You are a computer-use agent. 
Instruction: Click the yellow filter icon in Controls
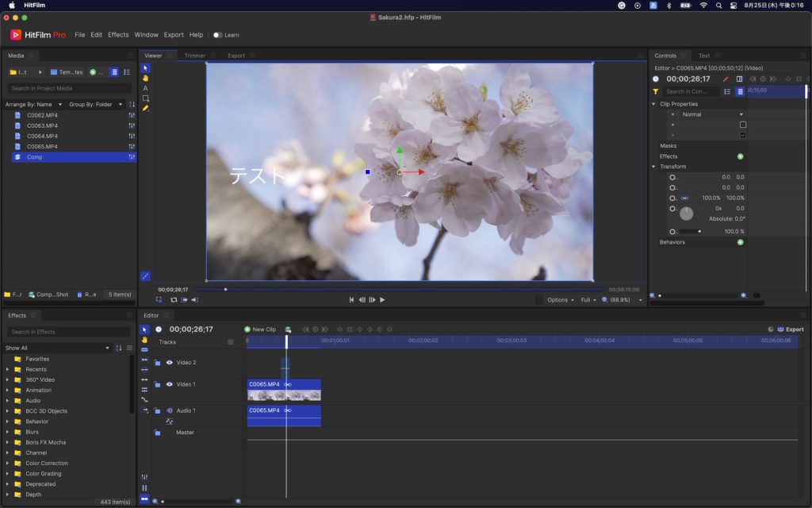pyautogui.click(x=656, y=91)
